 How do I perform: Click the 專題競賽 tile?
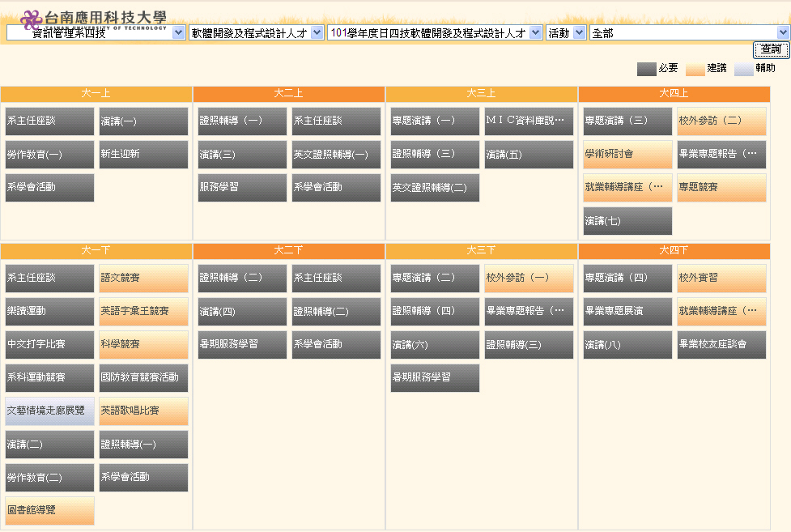point(721,188)
